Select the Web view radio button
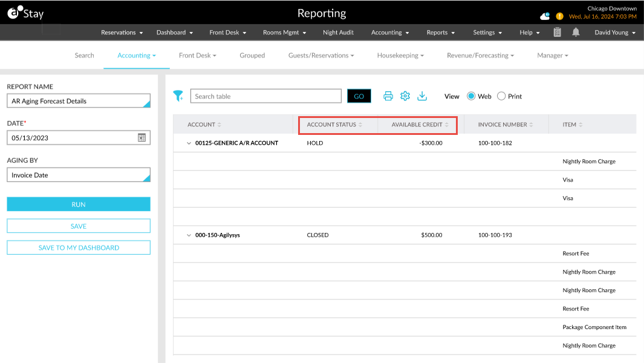 [471, 96]
